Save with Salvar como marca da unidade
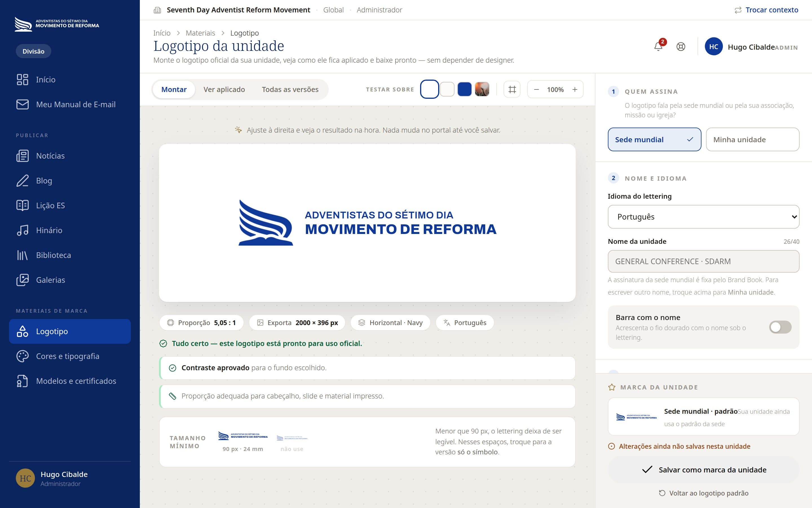This screenshot has height=508, width=812. 703,470
